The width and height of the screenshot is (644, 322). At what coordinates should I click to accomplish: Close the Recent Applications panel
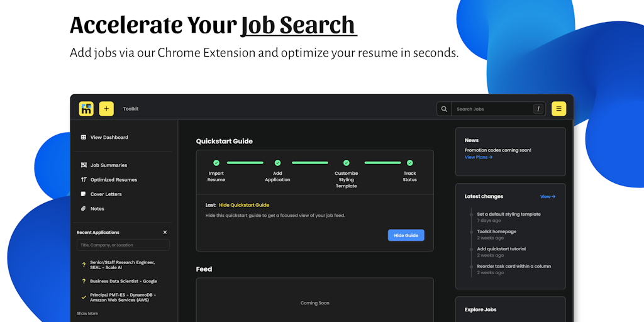pos(165,232)
